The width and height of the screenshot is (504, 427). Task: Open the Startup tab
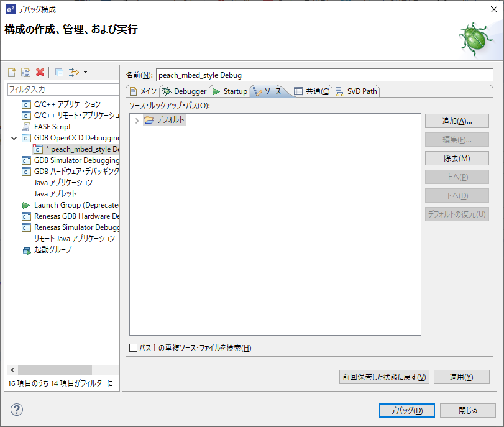point(230,91)
